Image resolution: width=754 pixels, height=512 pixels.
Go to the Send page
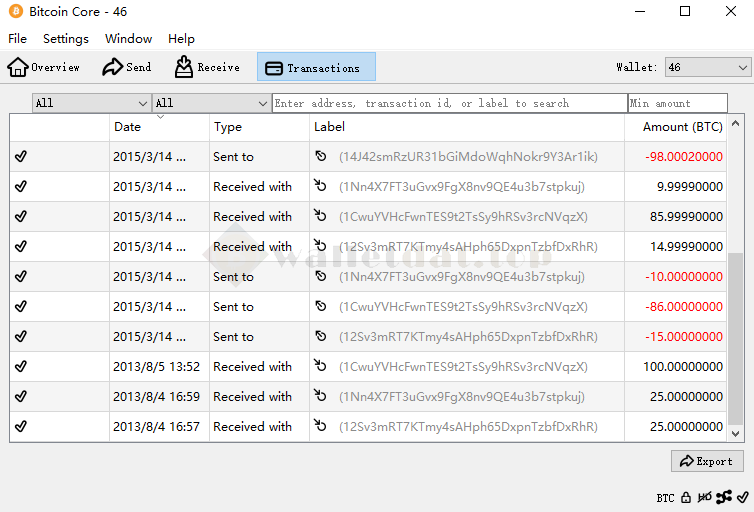127,67
